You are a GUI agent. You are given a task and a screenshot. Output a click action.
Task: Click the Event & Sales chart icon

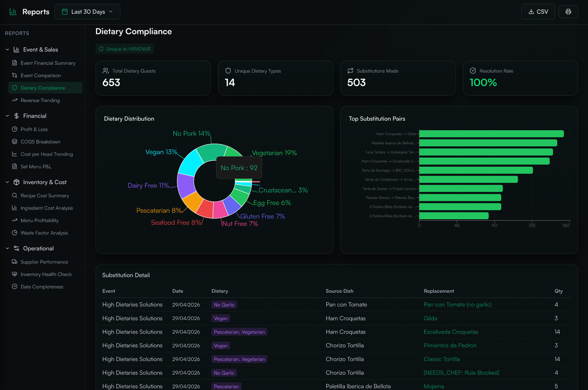[x=17, y=50]
